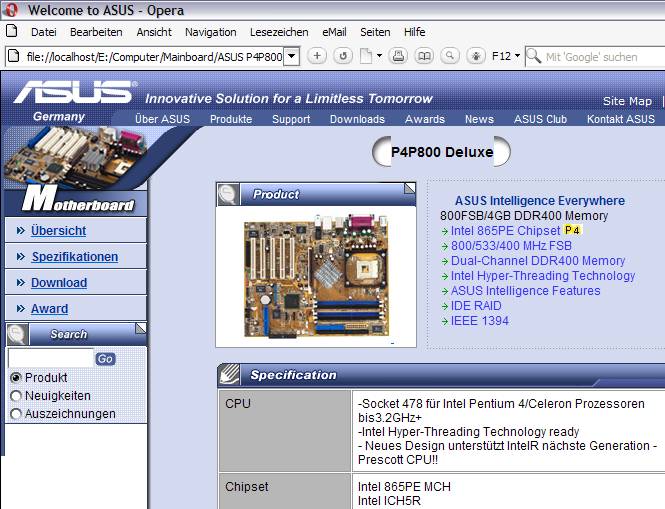Click into the file:// address bar
The width and height of the screenshot is (665, 509).
click(154, 56)
